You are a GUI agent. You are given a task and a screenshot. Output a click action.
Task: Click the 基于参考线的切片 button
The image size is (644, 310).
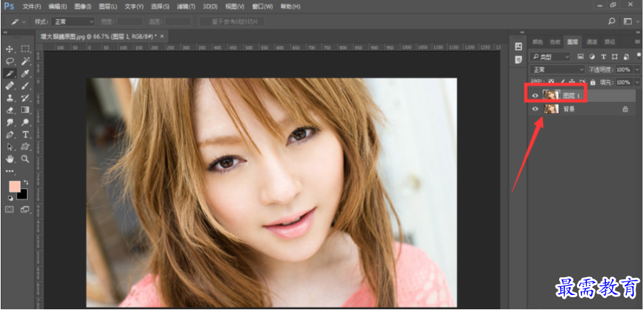pos(232,22)
